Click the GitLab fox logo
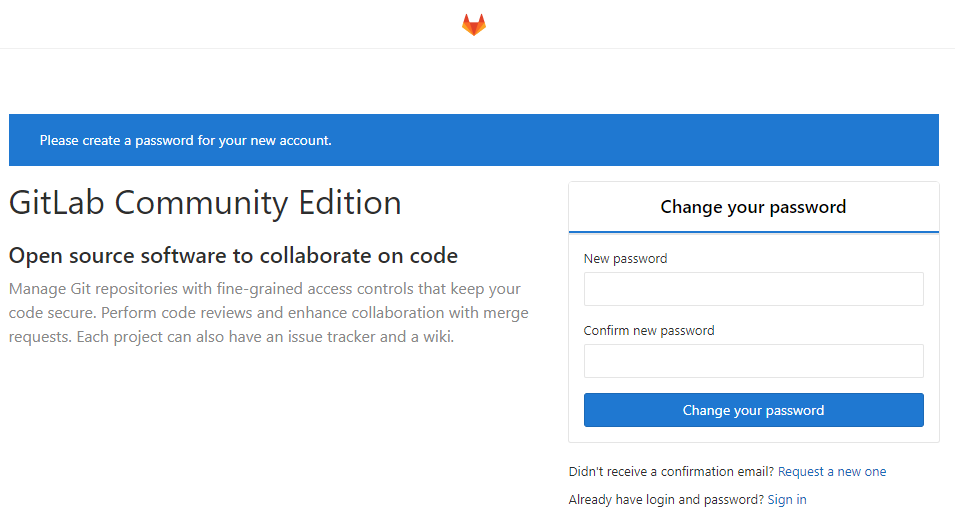This screenshot has height=518, width=955. point(474,25)
